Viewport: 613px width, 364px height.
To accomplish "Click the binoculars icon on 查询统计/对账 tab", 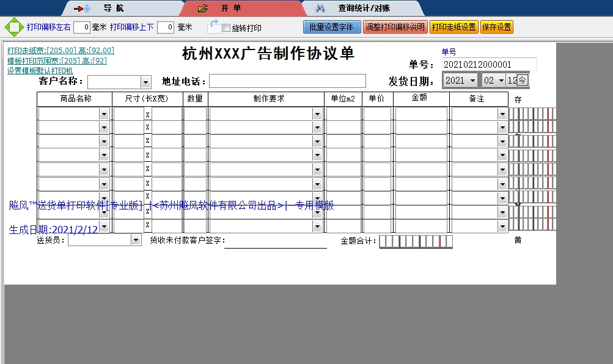I will click(x=320, y=8).
